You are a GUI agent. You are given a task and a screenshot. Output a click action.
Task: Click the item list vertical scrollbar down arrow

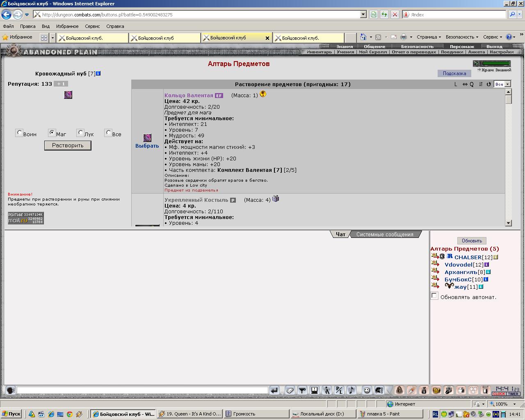coord(509,223)
